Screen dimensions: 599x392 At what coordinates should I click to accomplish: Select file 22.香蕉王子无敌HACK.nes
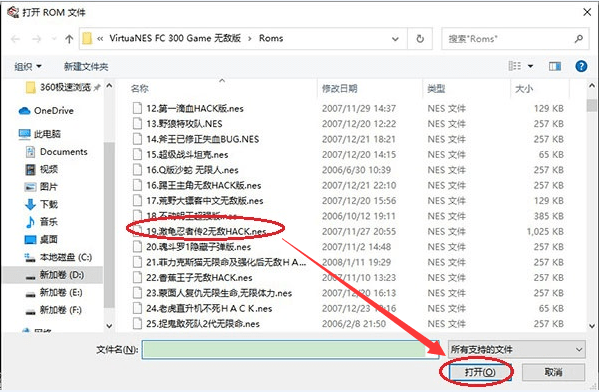tap(199, 278)
